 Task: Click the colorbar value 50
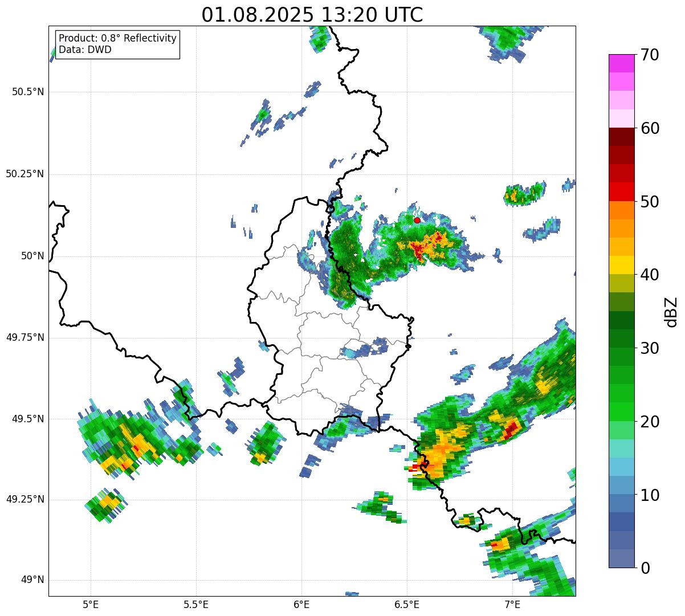click(650, 202)
